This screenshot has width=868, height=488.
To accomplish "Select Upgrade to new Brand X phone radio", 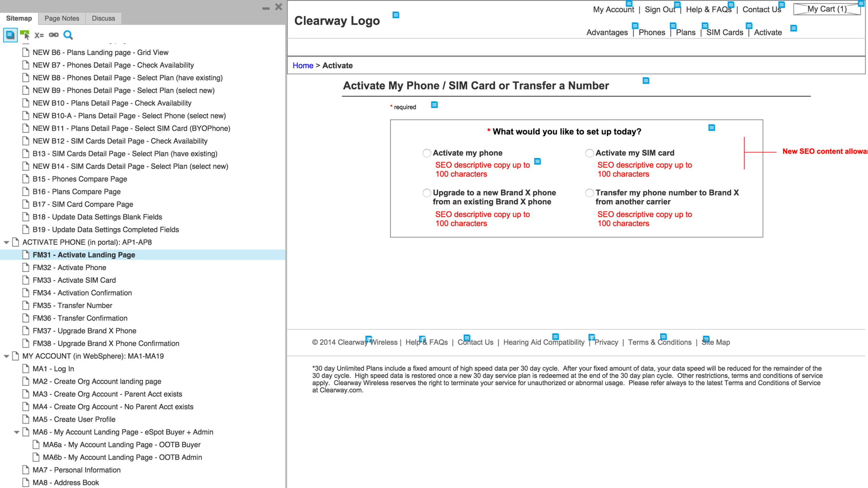I will [x=427, y=193].
